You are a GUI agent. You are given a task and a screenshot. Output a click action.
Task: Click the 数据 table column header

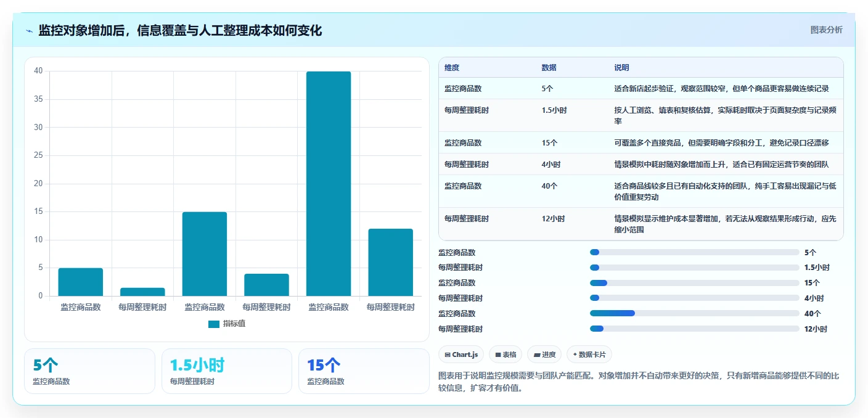[x=549, y=68]
